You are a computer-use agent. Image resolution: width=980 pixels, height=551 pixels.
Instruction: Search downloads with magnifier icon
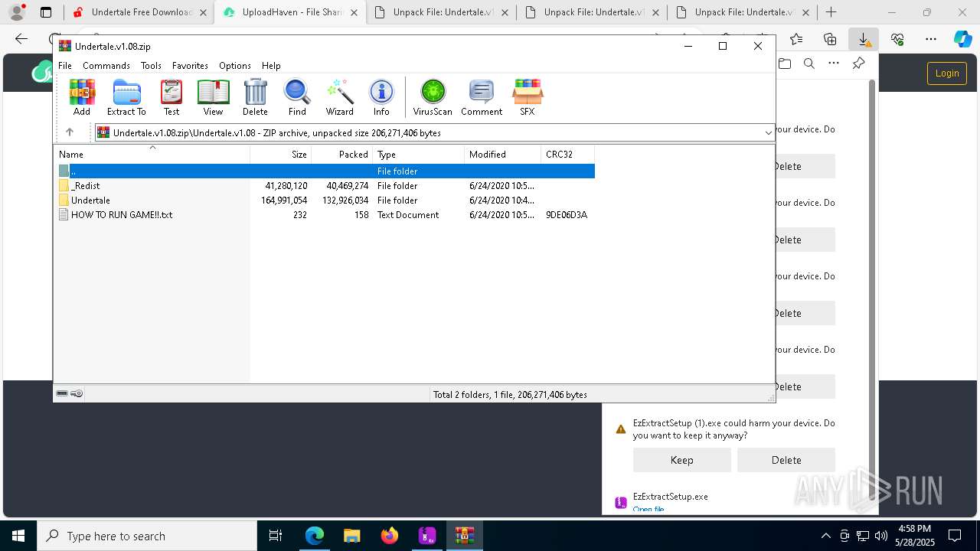[809, 64]
